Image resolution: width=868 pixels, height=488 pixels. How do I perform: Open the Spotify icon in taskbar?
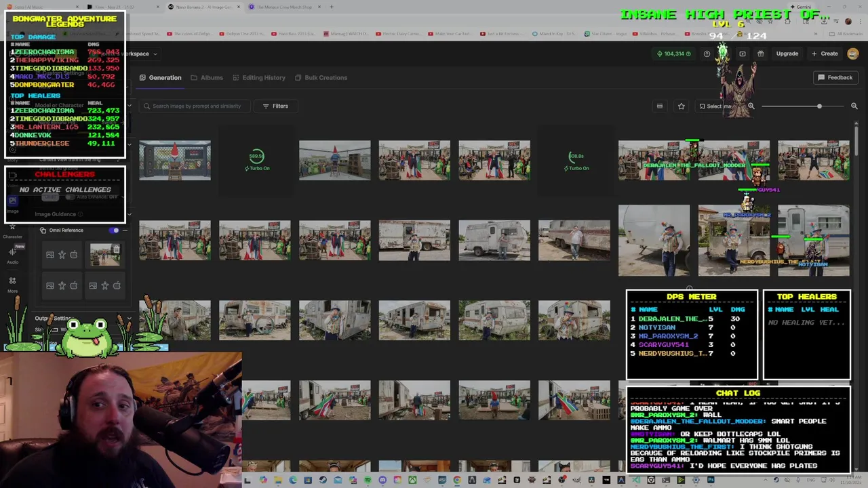(368, 480)
